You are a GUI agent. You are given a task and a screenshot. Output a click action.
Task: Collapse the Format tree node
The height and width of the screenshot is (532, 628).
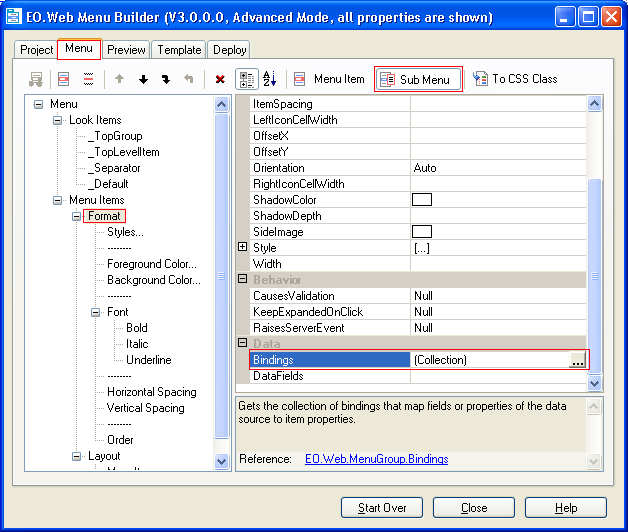(x=76, y=216)
